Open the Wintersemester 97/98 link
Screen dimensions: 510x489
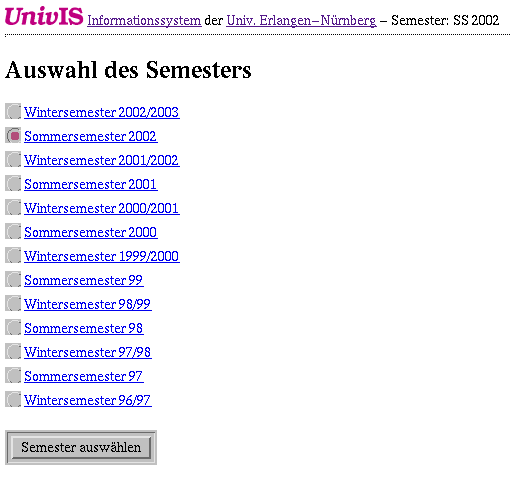pyautogui.click(x=88, y=352)
